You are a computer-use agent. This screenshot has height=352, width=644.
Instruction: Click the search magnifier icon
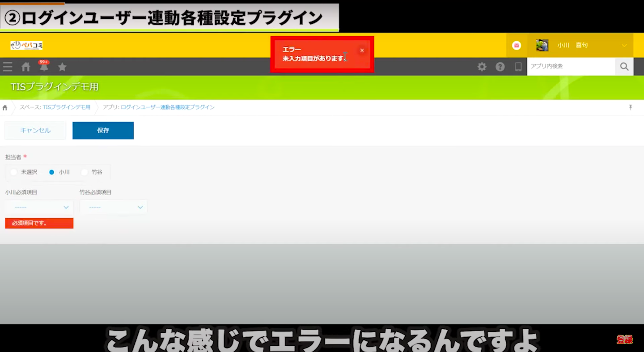point(624,67)
